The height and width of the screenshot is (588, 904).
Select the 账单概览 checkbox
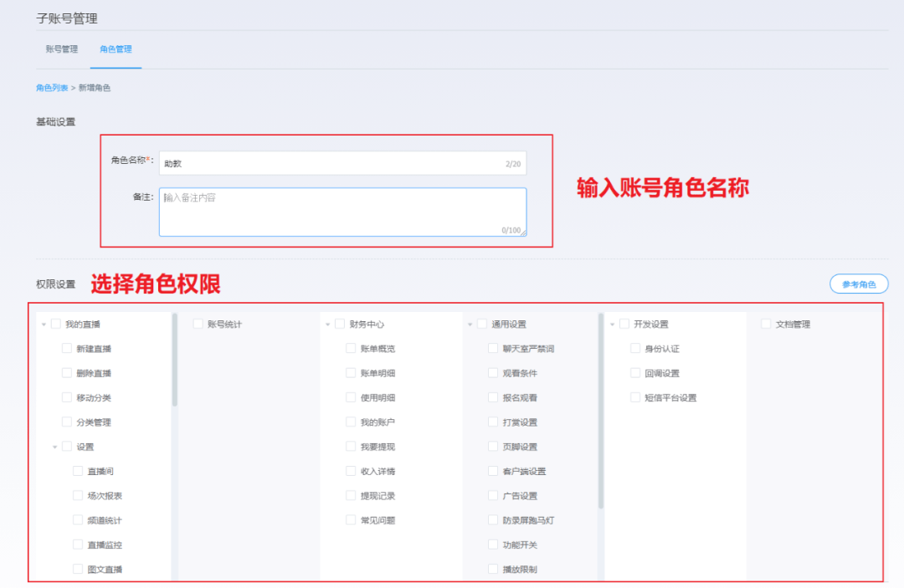click(x=351, y=349)
